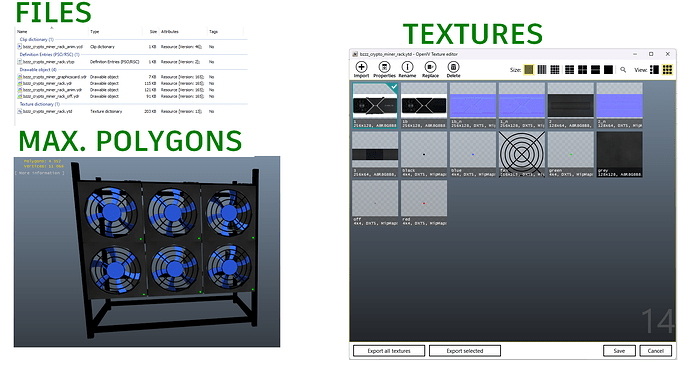Image resolution: width=690 pixels, height=388 pixels.
Task: Select the fan grille texture thumbnail
Action: coord(521,154)
